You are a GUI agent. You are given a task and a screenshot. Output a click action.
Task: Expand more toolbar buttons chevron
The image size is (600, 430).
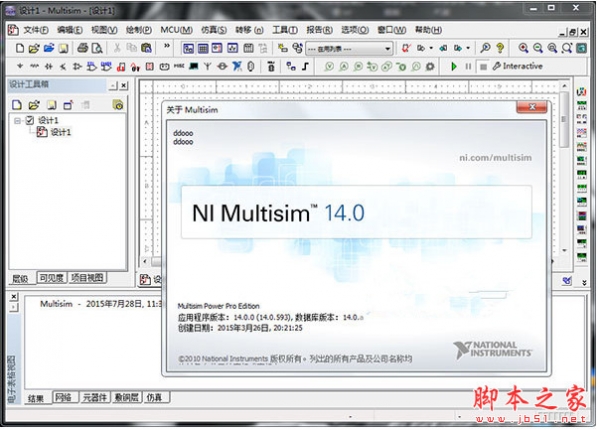point(166,46)
